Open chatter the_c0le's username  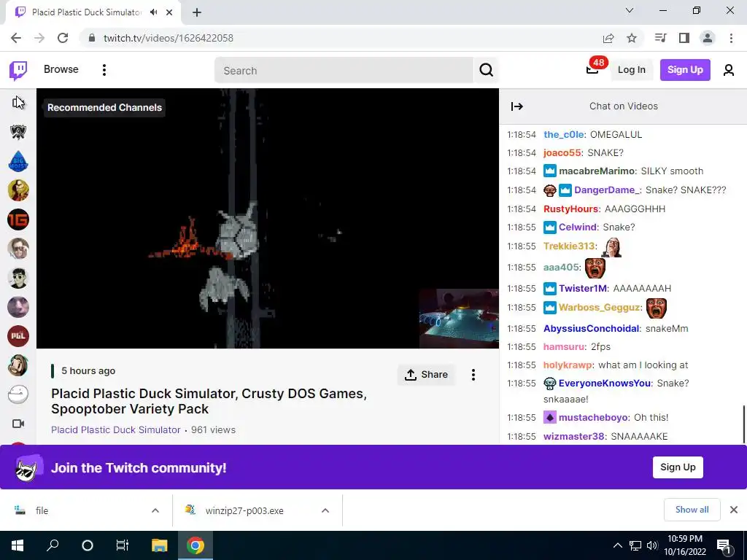564,135
